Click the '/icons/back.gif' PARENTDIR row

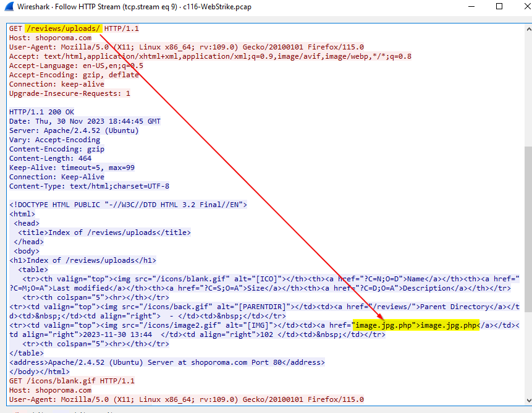tap(264, 311)
